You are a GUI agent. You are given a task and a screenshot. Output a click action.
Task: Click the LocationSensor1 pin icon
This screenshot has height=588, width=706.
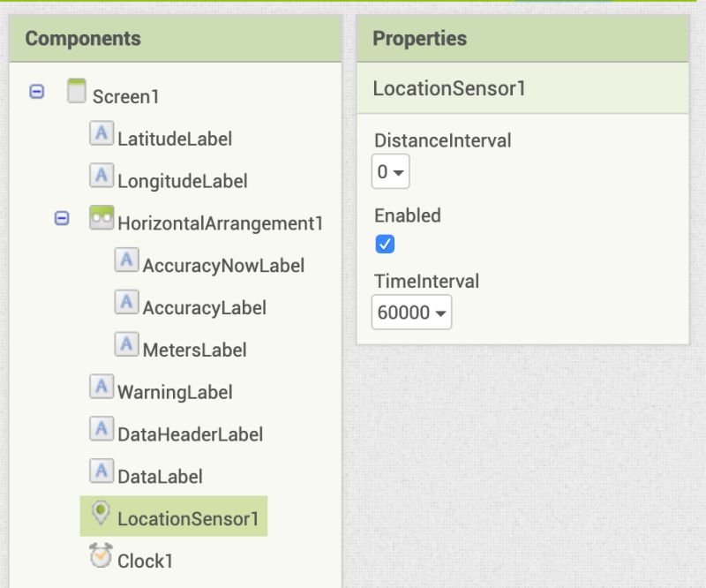pos(101,515)
